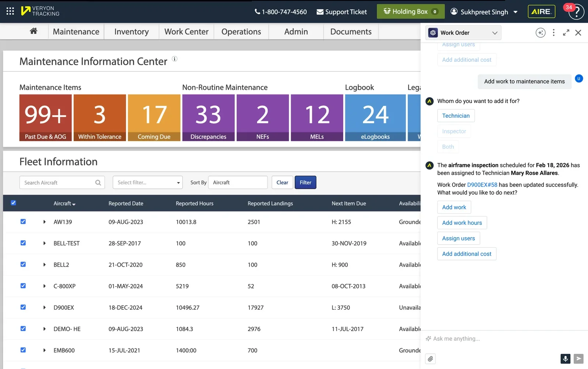Click the Add work hours button
The image size is (588, 369).
(x=462, y=223)
